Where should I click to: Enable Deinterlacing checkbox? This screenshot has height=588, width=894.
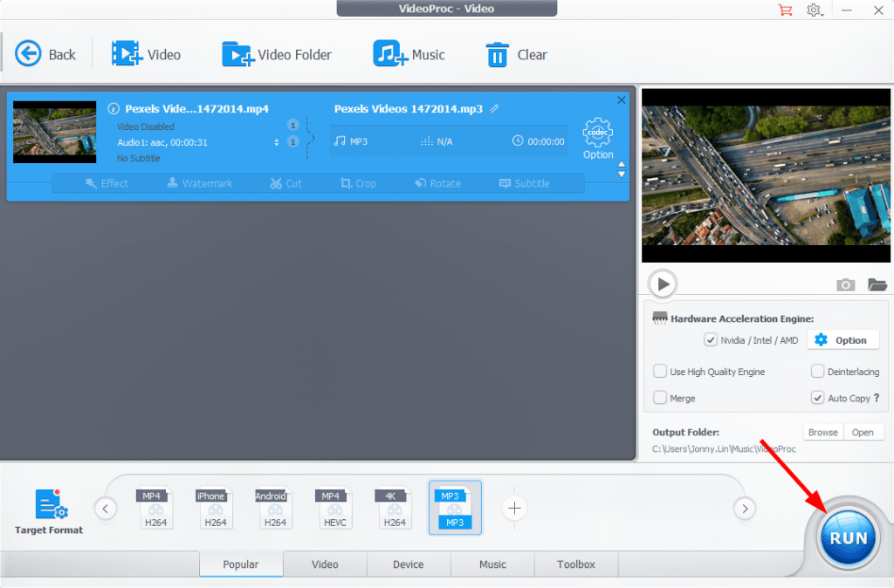(817, 372)
